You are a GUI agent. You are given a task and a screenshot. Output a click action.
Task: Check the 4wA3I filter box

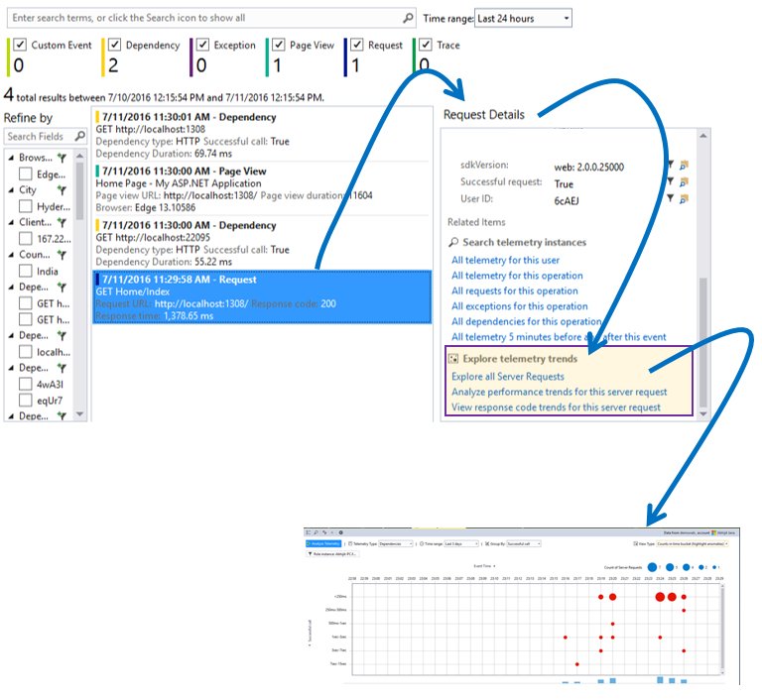pos(25,385)
